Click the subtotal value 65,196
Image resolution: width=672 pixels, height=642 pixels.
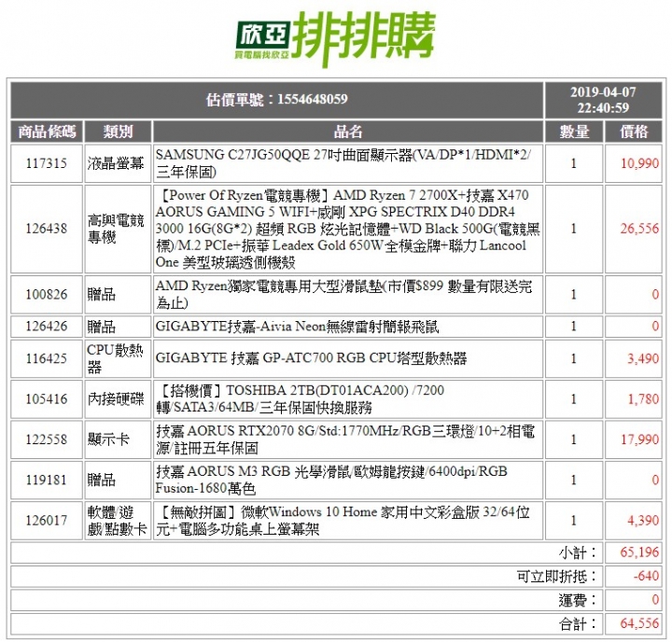click(x=639, y=552)
